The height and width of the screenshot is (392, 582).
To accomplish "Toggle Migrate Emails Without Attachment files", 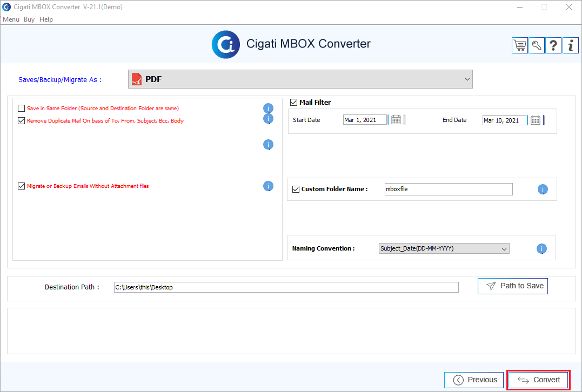I will pos(21,186).
